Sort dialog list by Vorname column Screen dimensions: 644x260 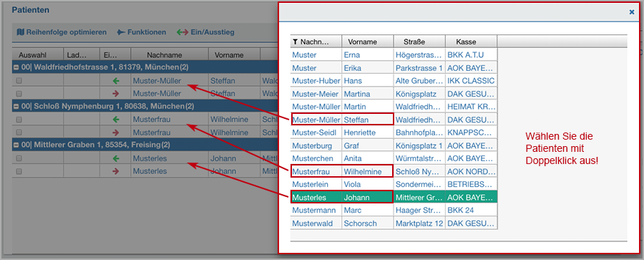tap(368, 42)
